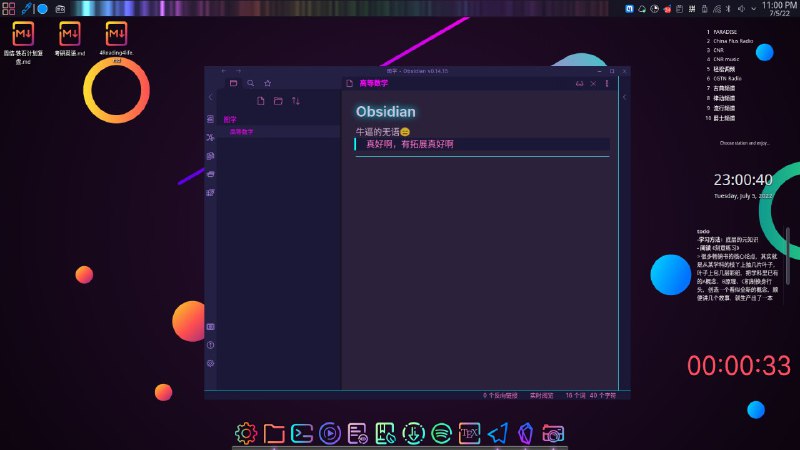Change file sort order with arrows icon
The height and width of the screenshot is (450, 800).
[296, 101]
